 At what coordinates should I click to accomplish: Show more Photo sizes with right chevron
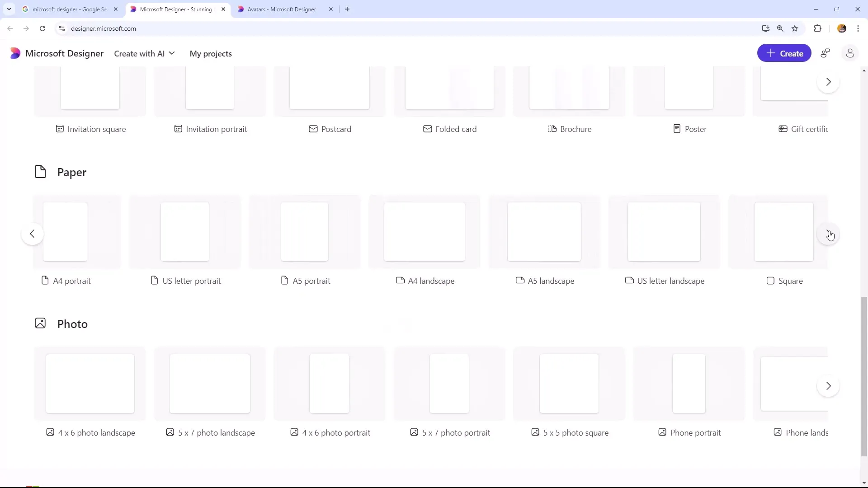tap(828, 386)
